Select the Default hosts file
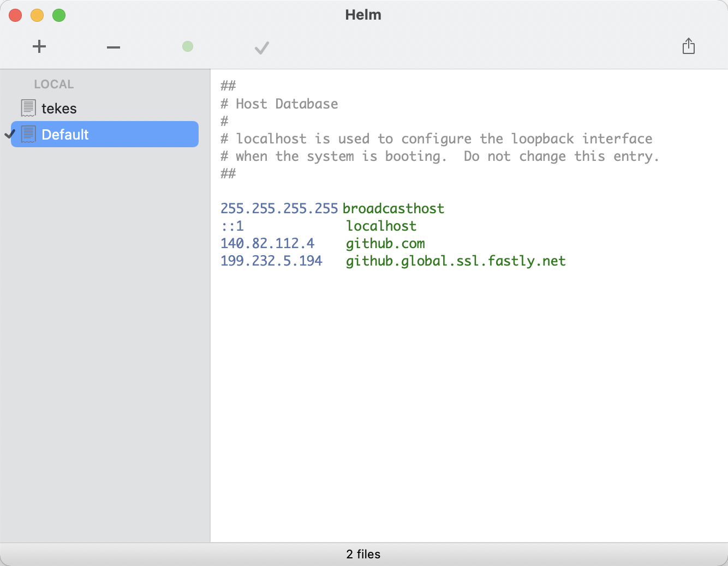728x566 pixels. (105, 134)
